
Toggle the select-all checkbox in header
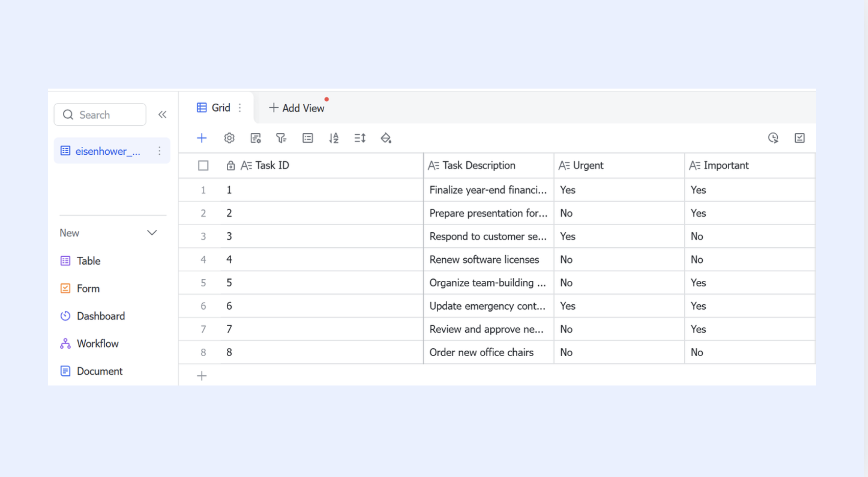203,165
